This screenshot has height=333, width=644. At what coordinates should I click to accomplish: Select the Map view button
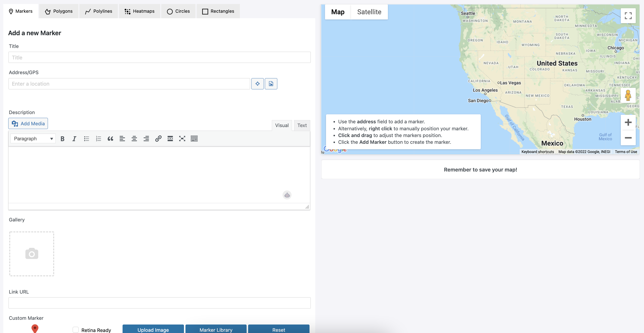[x=338, y=12]
